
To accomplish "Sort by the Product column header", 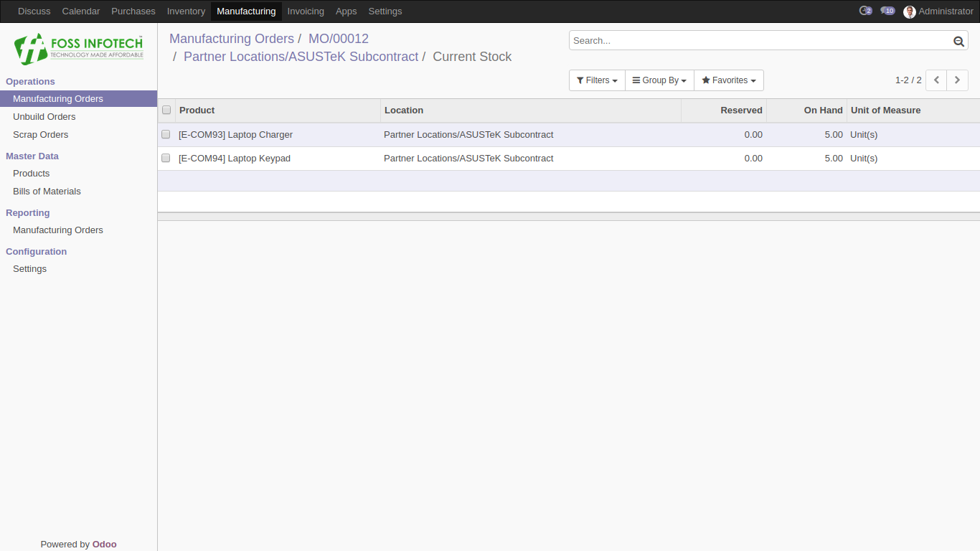I will click(x=278, y=110).
